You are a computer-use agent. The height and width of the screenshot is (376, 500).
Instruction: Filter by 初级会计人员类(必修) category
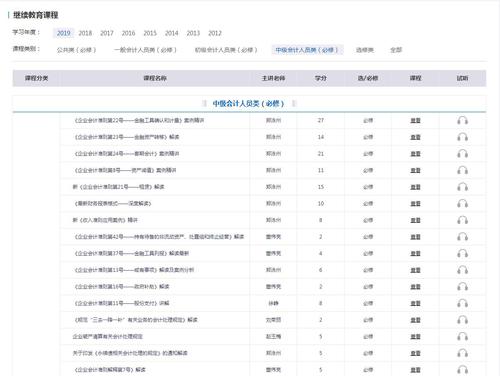coord(226,50)
